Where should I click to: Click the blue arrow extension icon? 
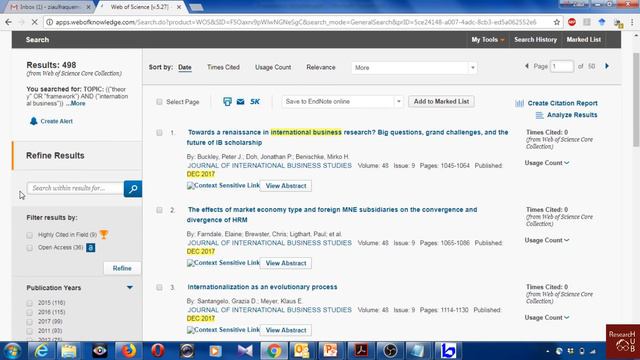[x=602, y=22]
